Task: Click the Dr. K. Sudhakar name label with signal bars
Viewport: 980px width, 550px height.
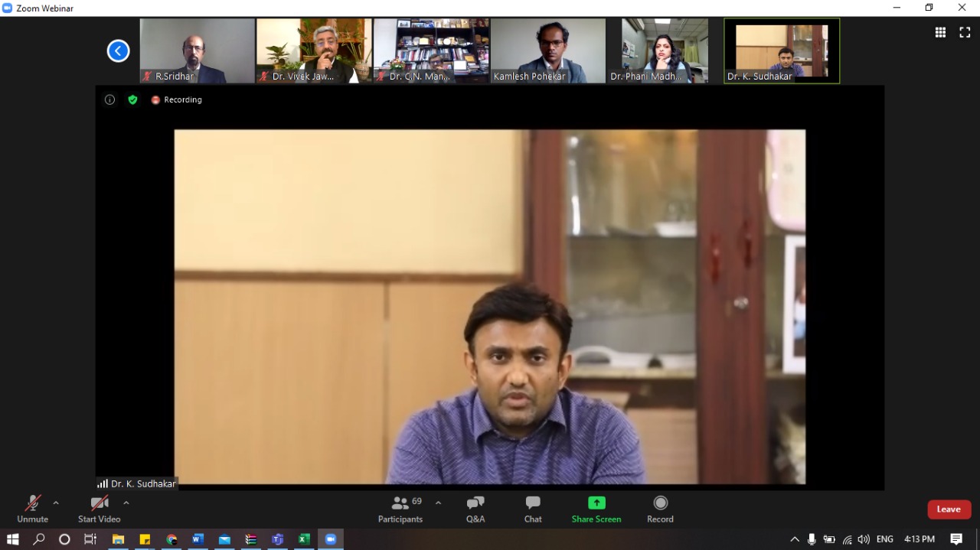Action: click(x=136, y=483)
